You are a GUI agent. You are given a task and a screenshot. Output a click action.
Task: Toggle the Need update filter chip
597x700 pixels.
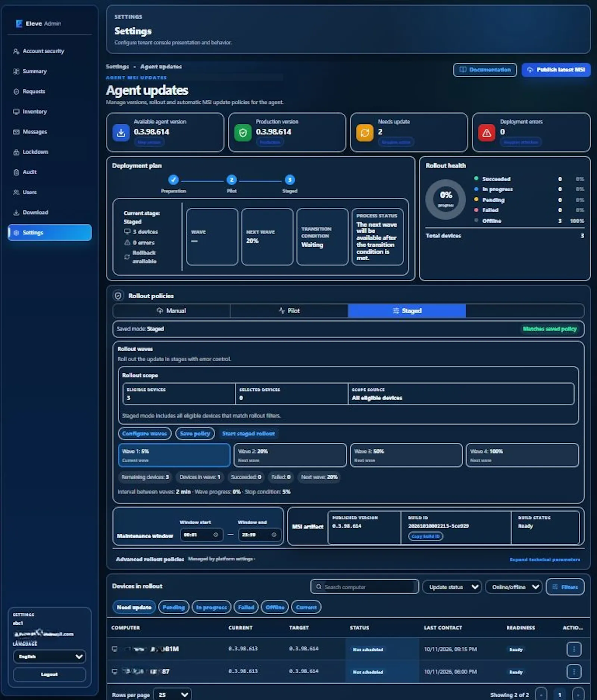(x=134, y=608)
